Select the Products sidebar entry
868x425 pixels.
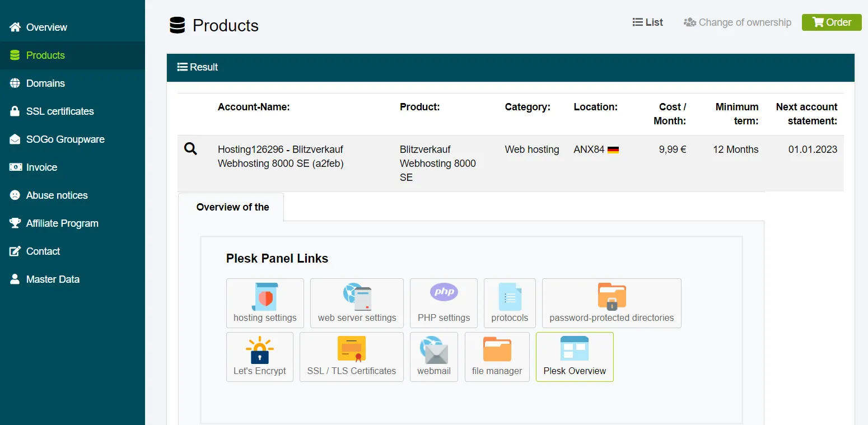tap(72, 55)
